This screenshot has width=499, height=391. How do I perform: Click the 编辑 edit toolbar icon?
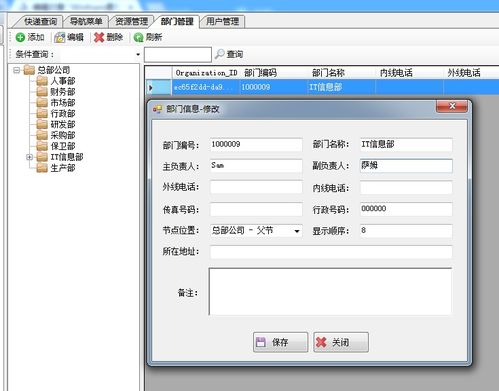pyautogui.click(x=60, y=37)
